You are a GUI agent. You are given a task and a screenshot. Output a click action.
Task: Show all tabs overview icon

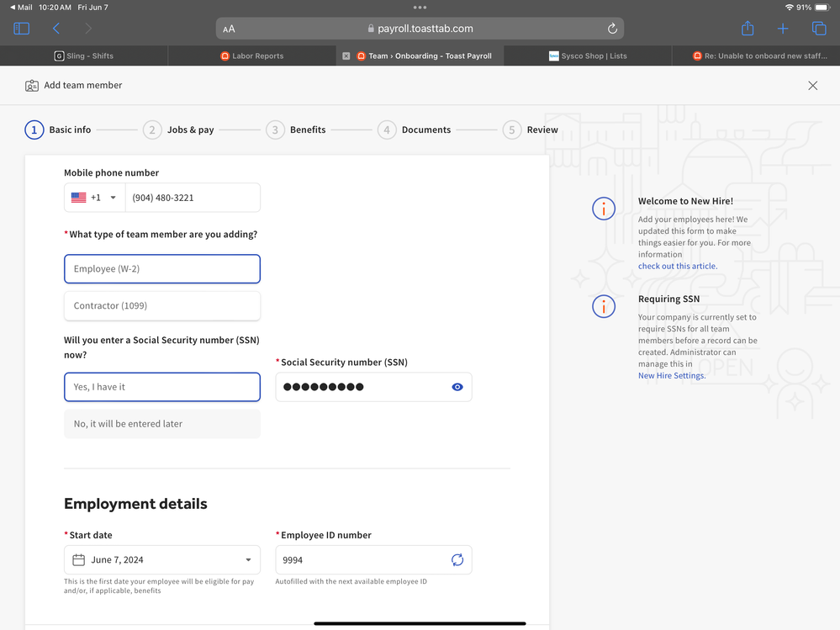(818, 29)
